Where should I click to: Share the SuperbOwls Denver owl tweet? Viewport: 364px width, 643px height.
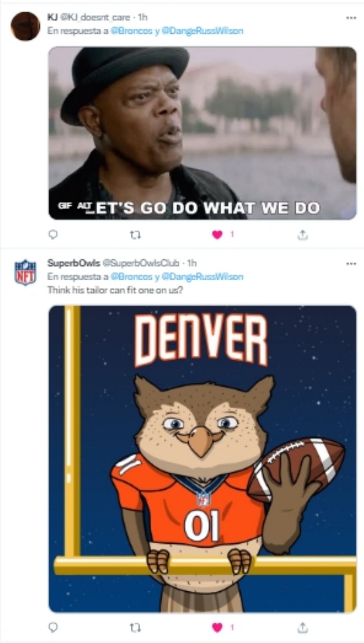click(x=303, y=627)
